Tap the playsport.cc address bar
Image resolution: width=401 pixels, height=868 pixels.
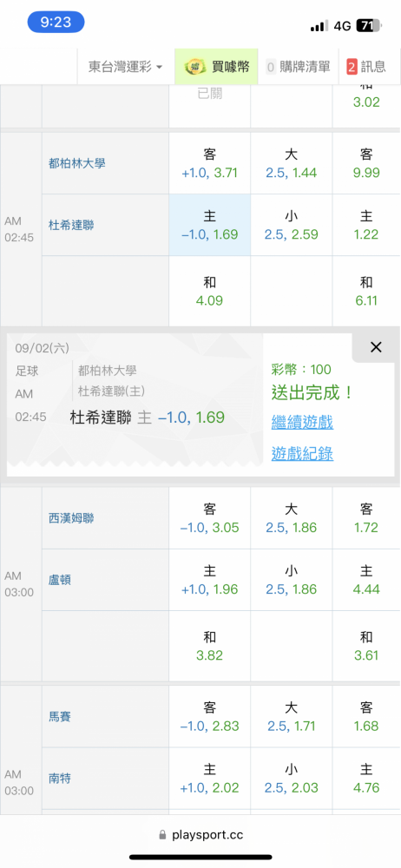[200, 834]
